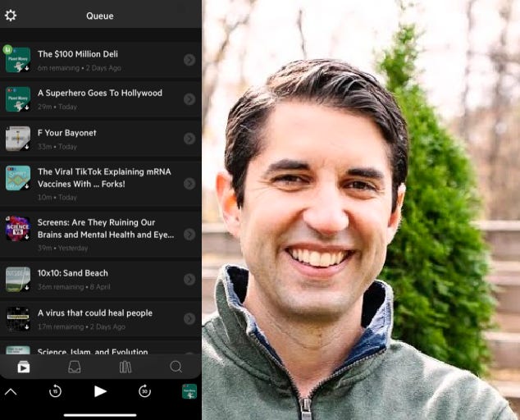Open details chevron for Screens episode
The image size is (520, 420).
(x=189, y=235)
